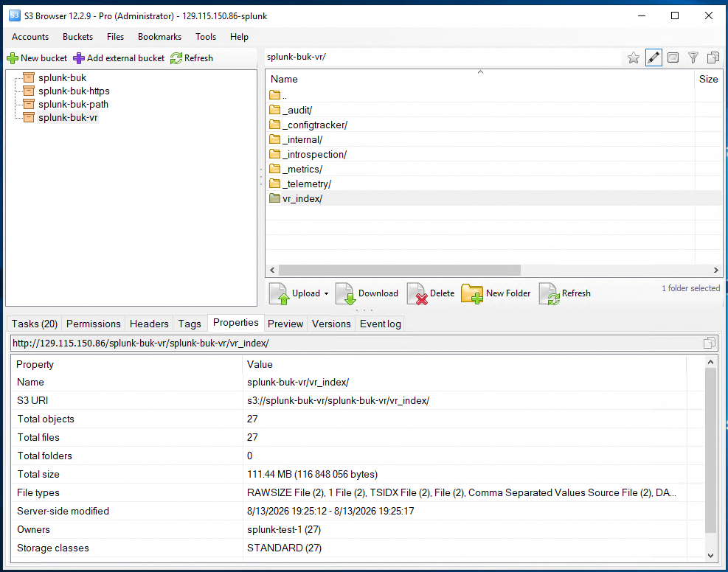The height and width of the screenshot is (572, 728).
Task: Click the New Folder button
Action: pos(496,293)
